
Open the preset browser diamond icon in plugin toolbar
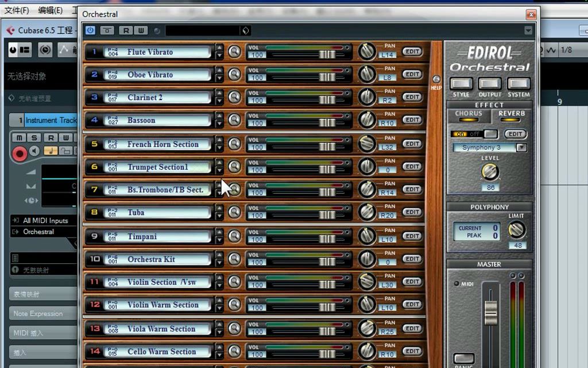(245, 30)
